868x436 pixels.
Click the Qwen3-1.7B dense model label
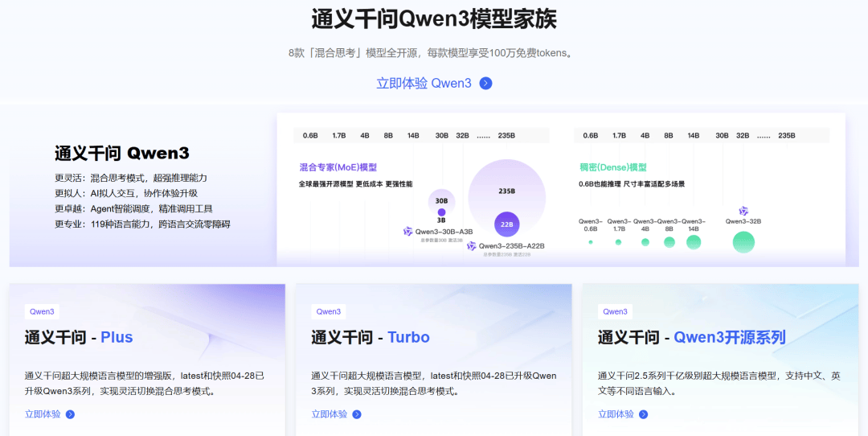coord(618,225)
